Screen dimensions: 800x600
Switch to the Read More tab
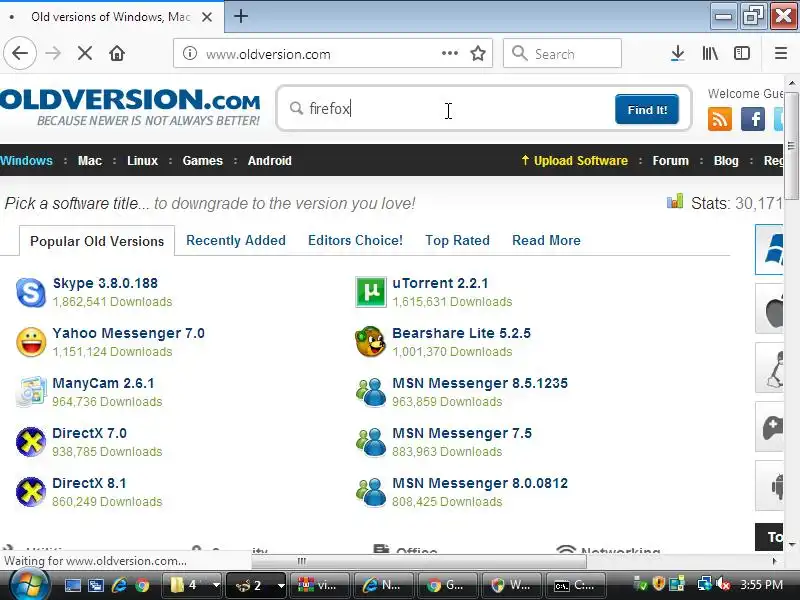pos(546,240)
